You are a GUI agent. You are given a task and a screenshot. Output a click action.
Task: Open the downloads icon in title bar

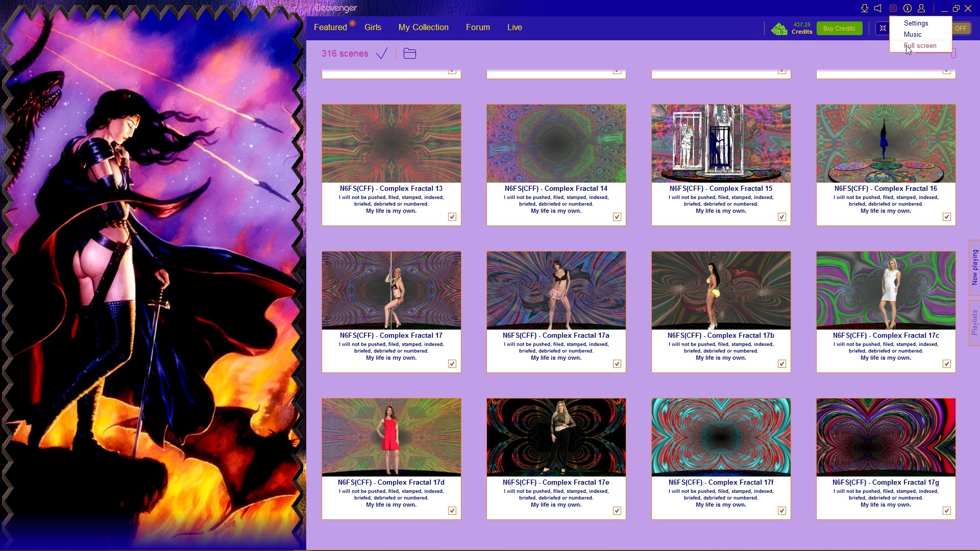[864, 8]
